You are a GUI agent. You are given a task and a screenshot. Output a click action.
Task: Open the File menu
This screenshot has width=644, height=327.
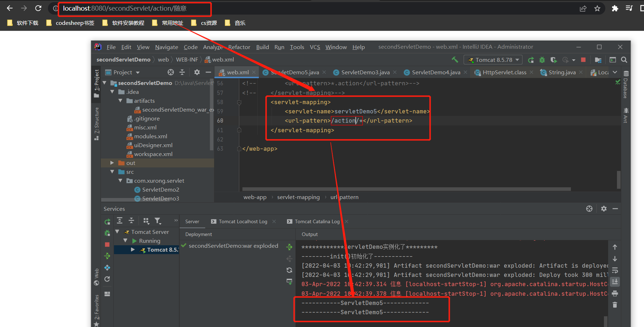tap(111, 47)
